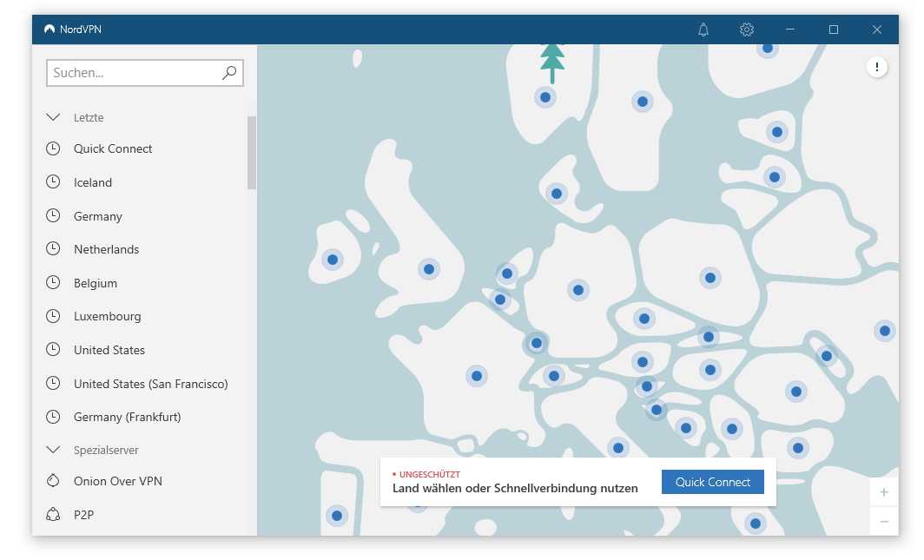
Task: Select the Finland server pin on map
Action: pos(768,49)
